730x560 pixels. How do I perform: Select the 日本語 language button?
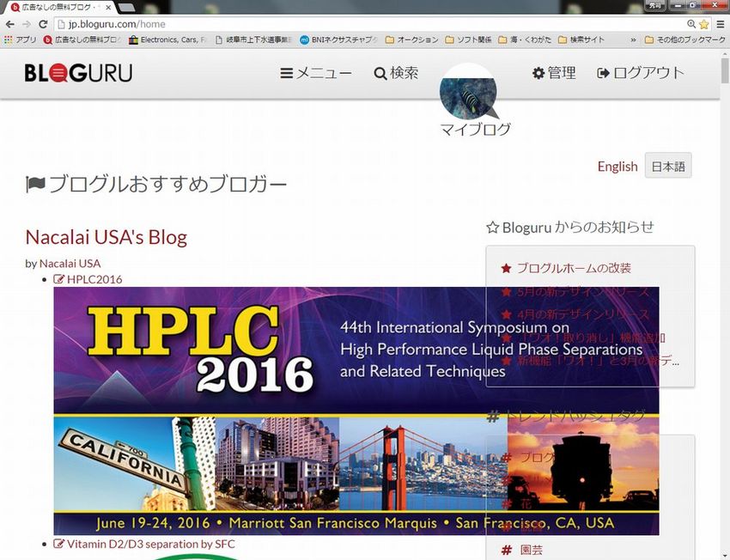click(x=668, y=166)
